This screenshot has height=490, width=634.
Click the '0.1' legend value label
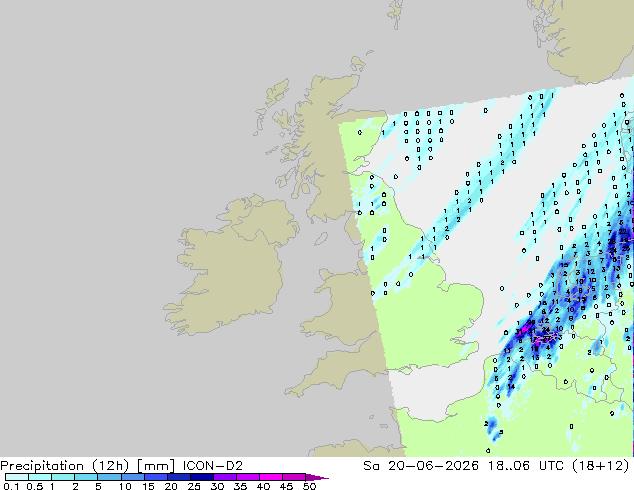pos(11,486)
